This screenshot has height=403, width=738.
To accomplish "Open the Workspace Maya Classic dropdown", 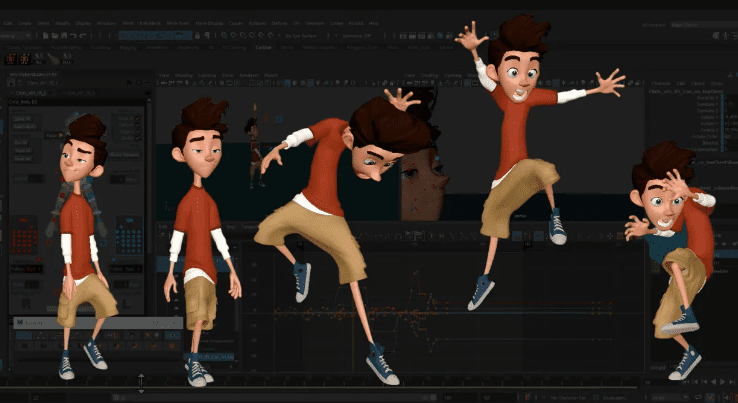I will point(703,24).
